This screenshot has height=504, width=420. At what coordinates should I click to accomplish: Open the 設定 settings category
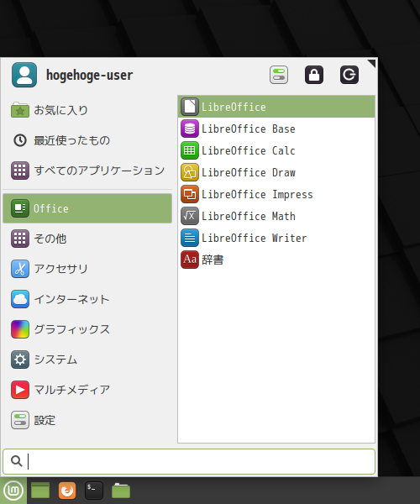[x=87, y=420]
